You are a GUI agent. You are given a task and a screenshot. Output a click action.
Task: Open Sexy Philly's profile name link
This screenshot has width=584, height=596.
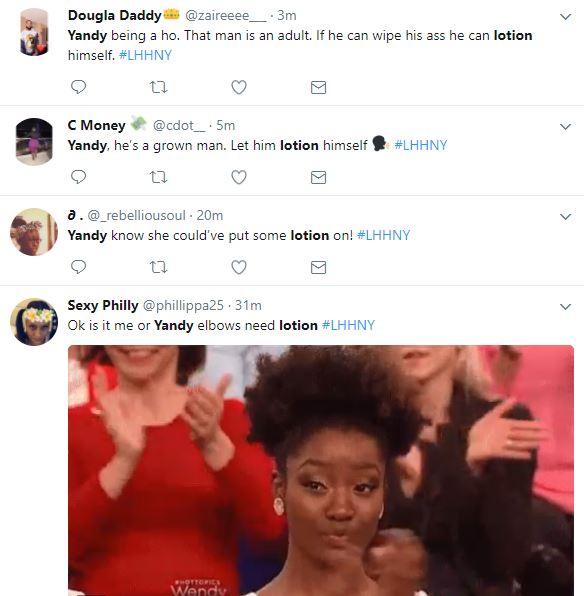coord(103,305)
